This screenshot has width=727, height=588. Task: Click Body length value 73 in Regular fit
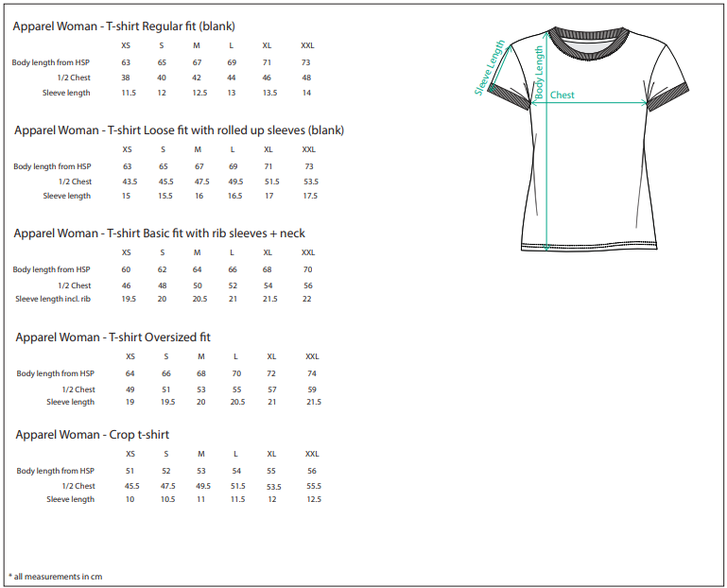[305, 62]
